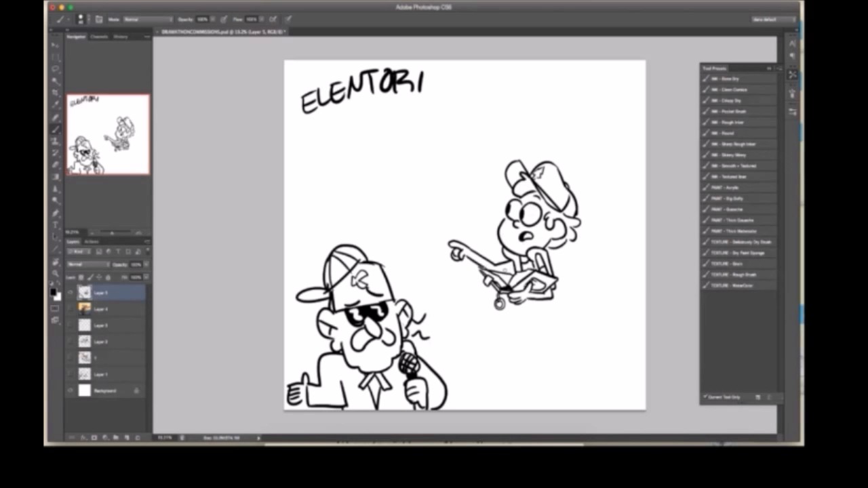Image resolution: width=868 pixels, height=488 pixels.
Task: Open the workspace switcher dropdown at top right
Action: pos(774,20)
